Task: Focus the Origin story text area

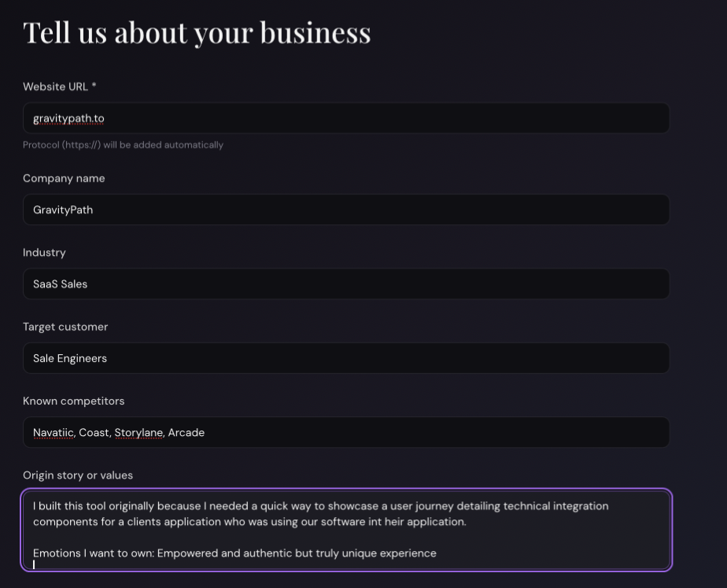Action: pyautogui.click(x=346, y=530)
